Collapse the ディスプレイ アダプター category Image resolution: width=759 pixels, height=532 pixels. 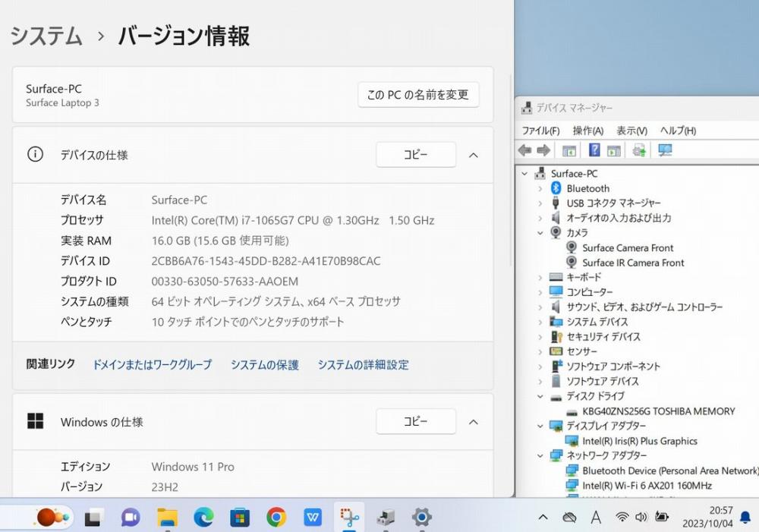(x=540, y=426)
